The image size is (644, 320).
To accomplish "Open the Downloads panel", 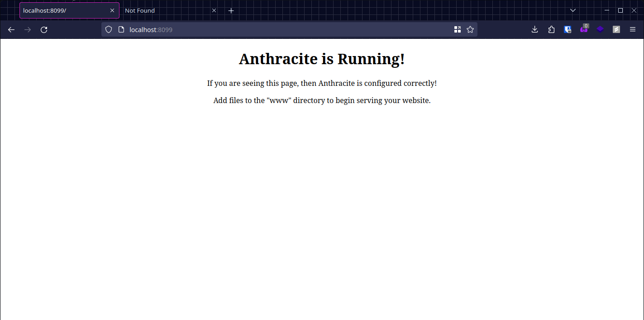I will tap(534, 30).
